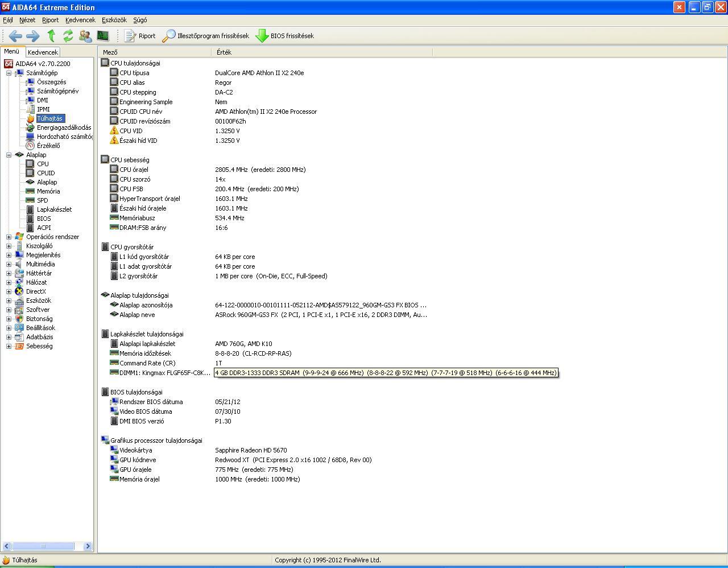Click the CPU VID warning icon

(x=114, y=131)
